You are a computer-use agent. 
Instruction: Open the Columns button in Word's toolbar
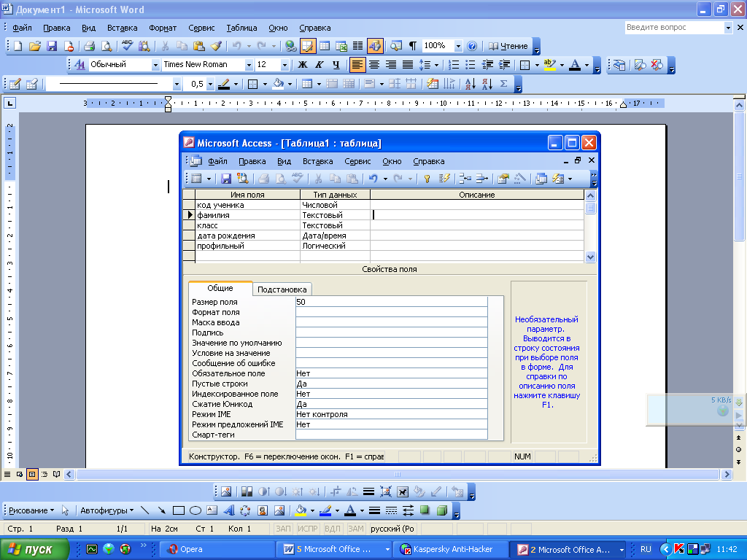(357, 46)
